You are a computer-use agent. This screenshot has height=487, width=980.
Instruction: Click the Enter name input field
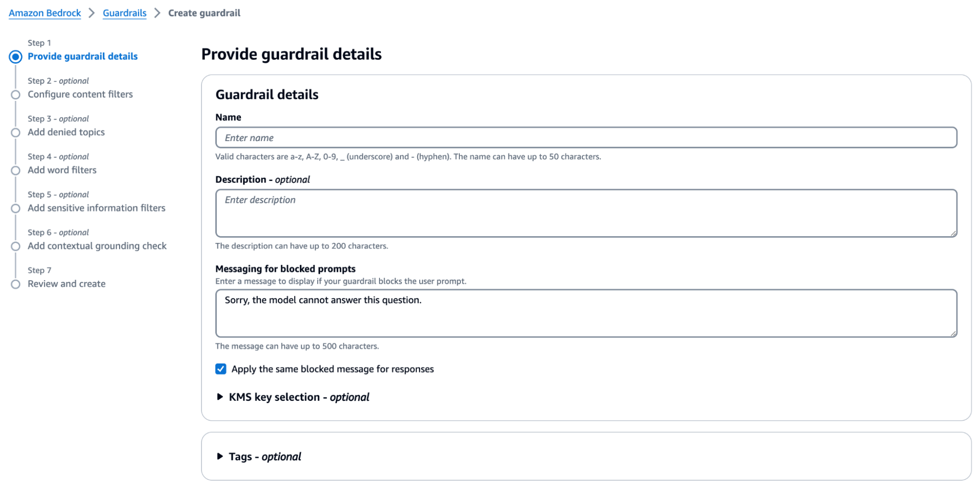pos(586,138)
